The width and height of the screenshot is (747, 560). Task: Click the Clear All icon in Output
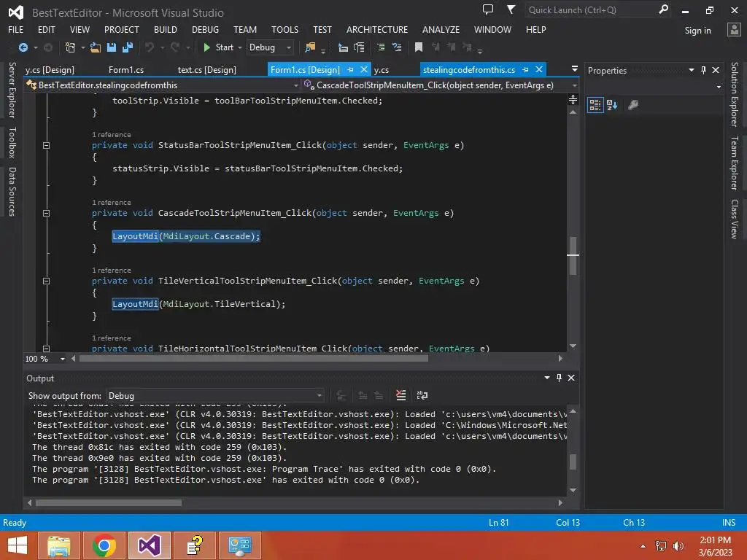(x=401, y=395)
